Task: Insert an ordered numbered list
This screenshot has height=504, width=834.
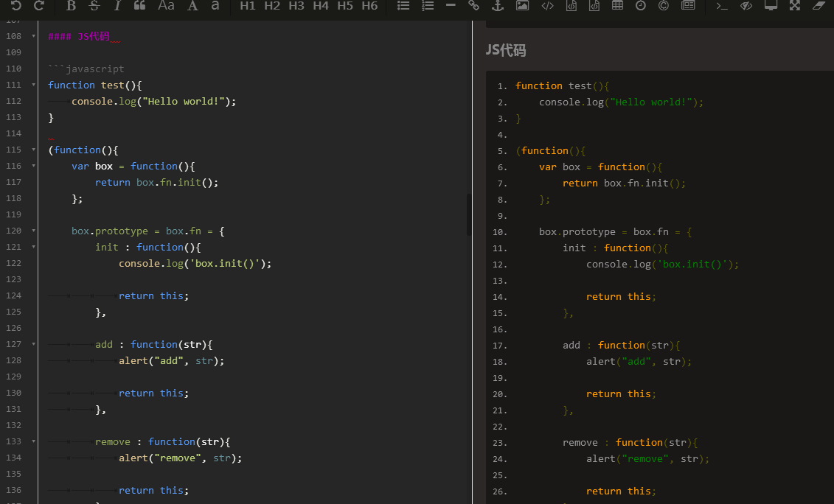Action: [x=428, y=5]
